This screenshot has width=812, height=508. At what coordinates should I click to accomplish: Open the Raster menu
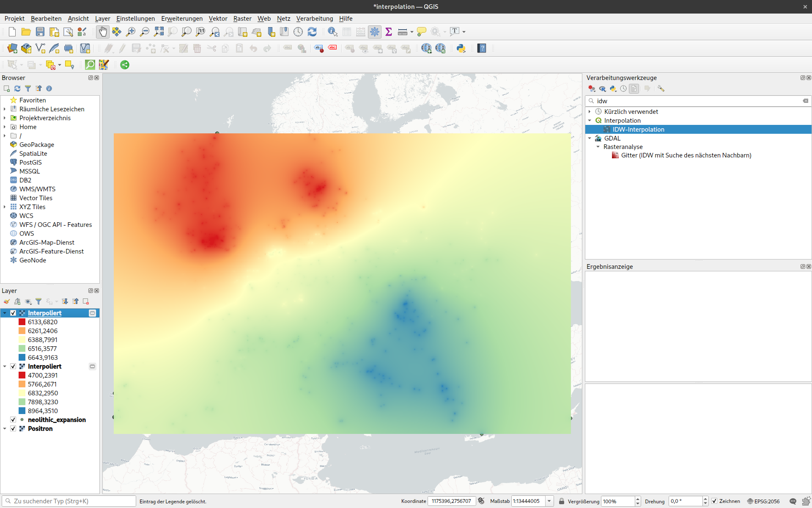(x=242, y=19)
